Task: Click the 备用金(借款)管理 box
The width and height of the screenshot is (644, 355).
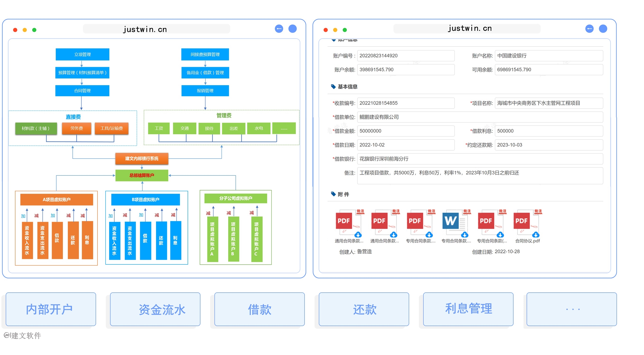Action: point(205,73)
